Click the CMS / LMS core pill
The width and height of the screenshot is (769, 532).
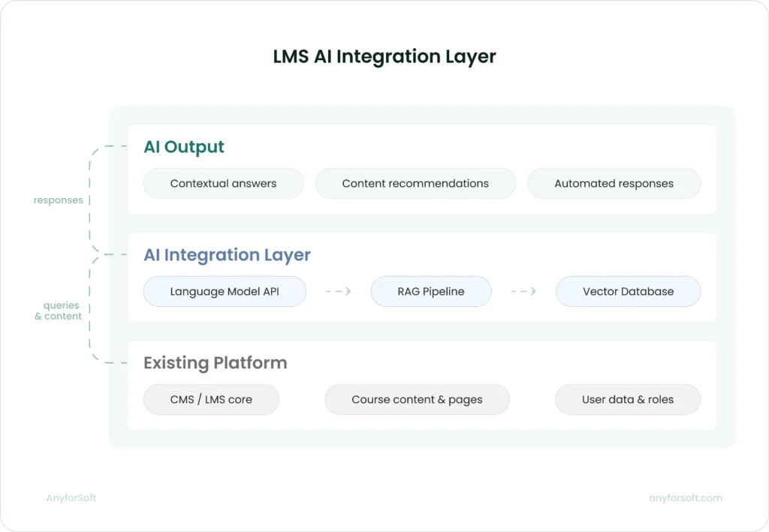pos(211,399)
